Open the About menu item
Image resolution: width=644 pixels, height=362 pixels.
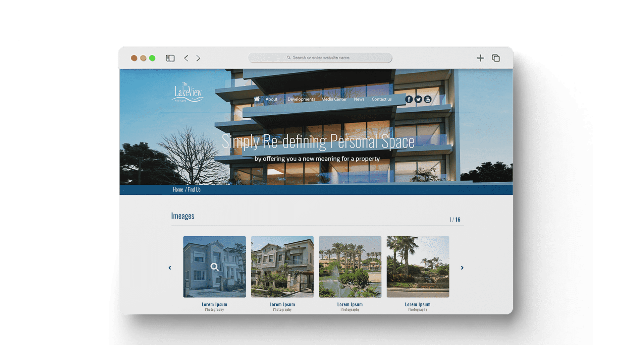[271, 99]
